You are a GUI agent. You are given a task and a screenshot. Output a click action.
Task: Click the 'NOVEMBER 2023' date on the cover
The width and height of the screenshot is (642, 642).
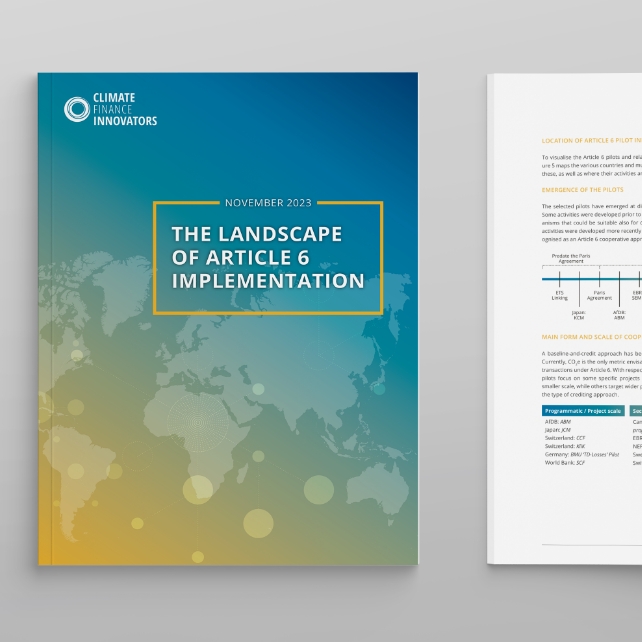pos(268,203)
